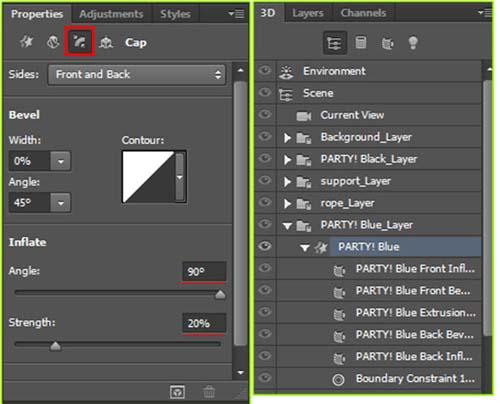500x404 pixels.
Task: Expand the support_Layer group
Action: [x=287, y=182]
